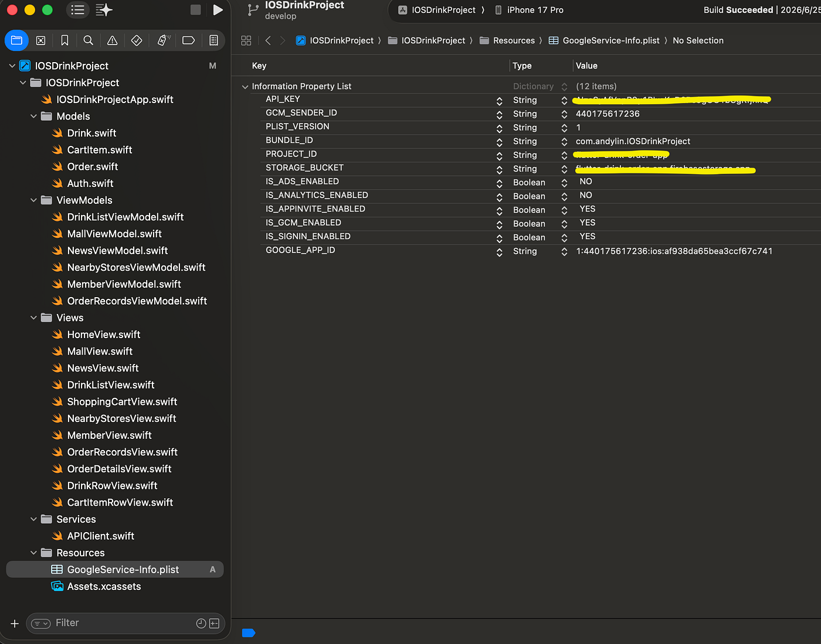
Task: Open the Source Control navigator tab
Action: (x=40, y=40)
